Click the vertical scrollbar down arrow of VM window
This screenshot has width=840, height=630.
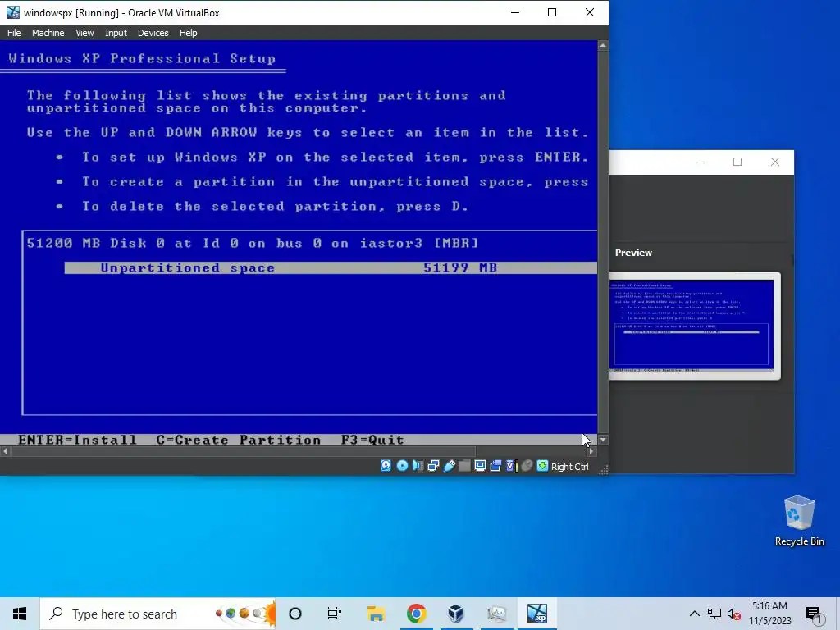coord(603,440)
